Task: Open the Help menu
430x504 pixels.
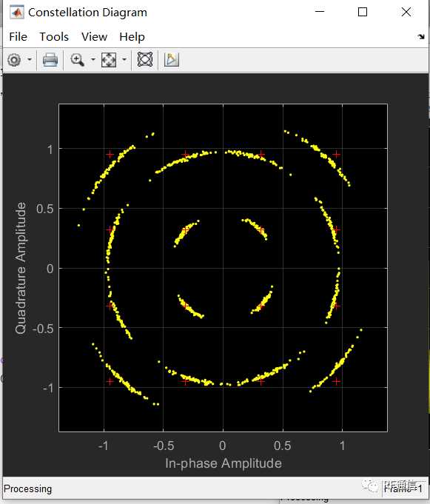Action: click(x=132, y=37)
